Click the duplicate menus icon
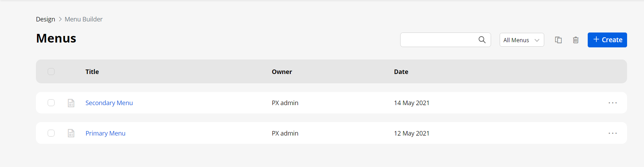The image size is (644, 167). click(x=558, y=40)
